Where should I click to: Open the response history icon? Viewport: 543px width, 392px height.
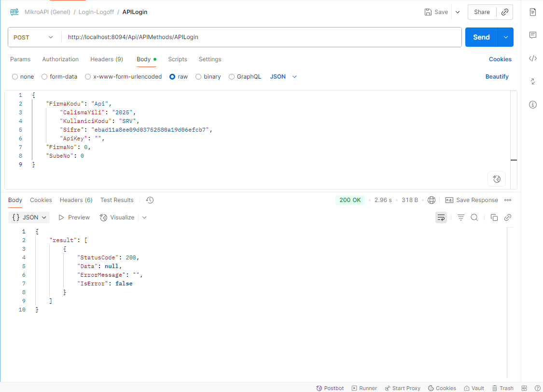coord(150,200)
